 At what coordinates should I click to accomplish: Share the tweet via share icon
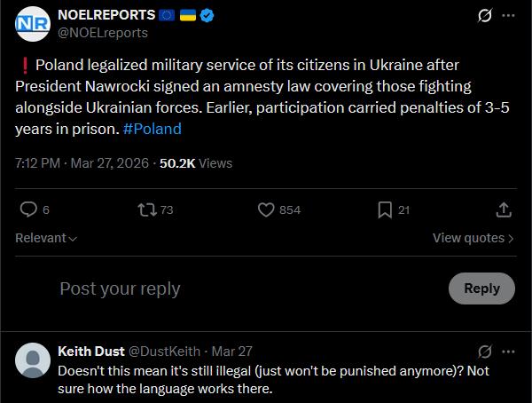point(503,209)
